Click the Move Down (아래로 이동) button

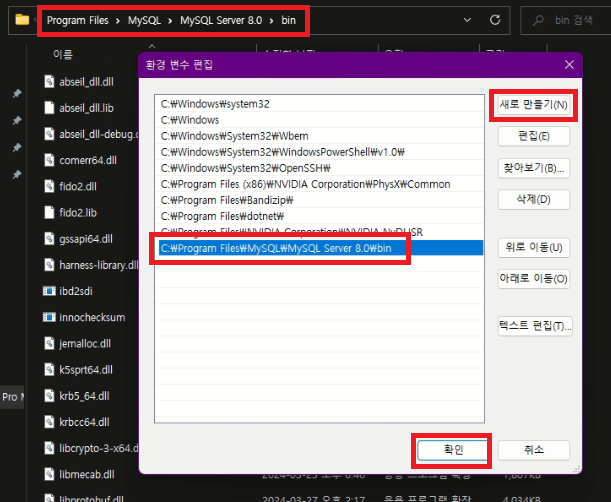533,279
